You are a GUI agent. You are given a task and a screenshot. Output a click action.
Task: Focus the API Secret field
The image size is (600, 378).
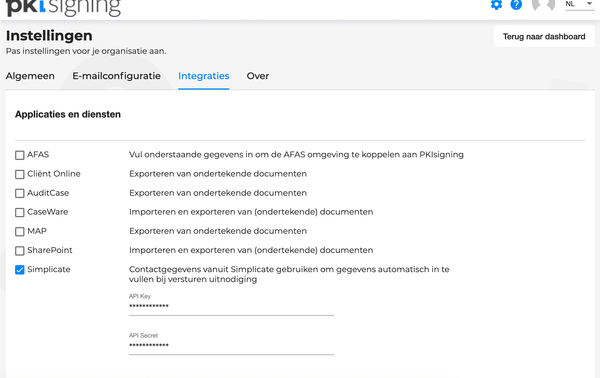pos(232,345)
